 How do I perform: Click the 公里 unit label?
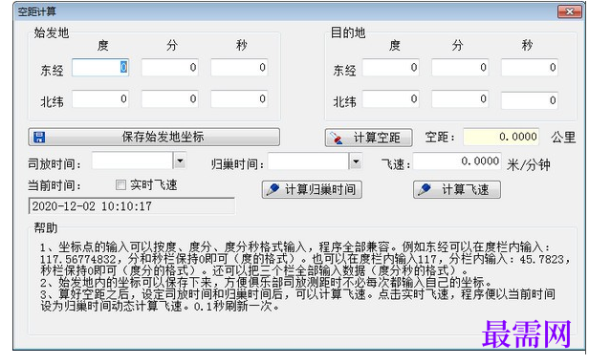coord(563,137)
